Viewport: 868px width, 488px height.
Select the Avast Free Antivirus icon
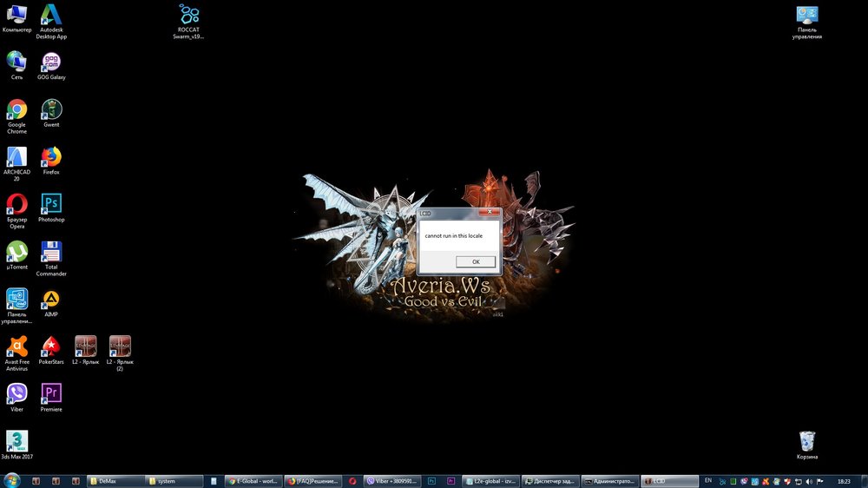tap(16, 346)
